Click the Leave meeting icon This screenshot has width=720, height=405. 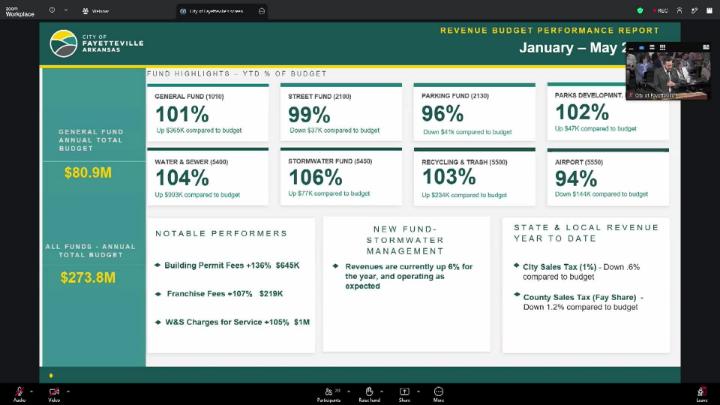tap(701, 392)
